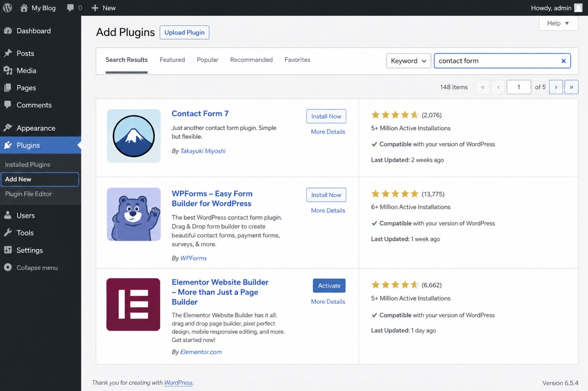
Task: Switch to the Recommended tab
Action: click(251, 60)
